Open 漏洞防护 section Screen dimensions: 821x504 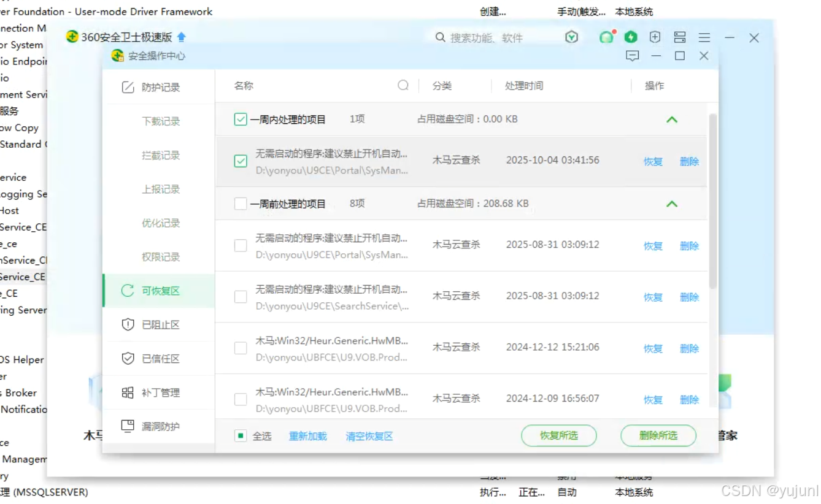click(159, 426)
